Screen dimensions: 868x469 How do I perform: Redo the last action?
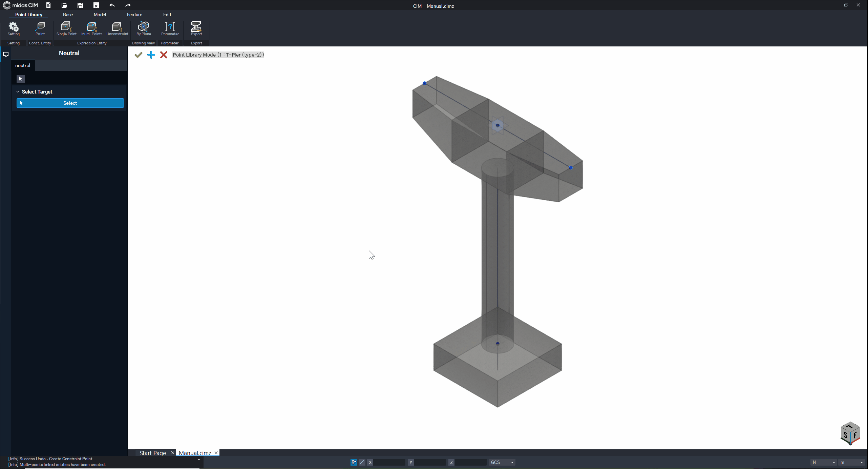pos(128,5)
